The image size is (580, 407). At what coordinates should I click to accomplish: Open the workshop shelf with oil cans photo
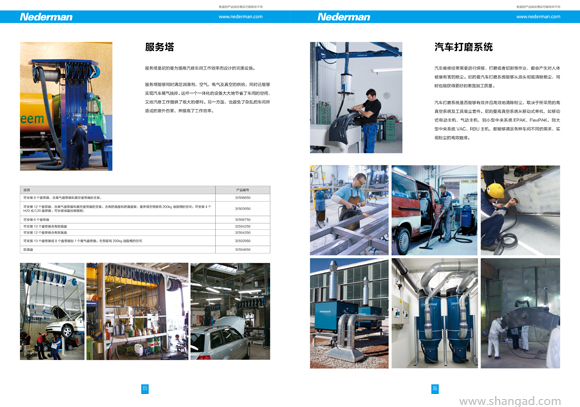click(x=137, y=311)
